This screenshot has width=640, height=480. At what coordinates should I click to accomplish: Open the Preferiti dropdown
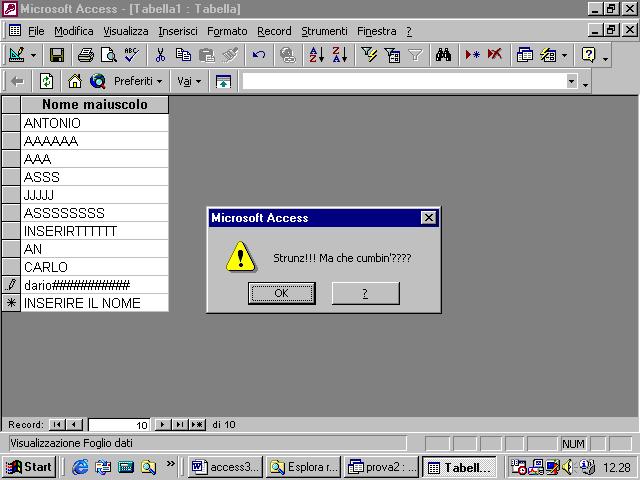point(138,82)
